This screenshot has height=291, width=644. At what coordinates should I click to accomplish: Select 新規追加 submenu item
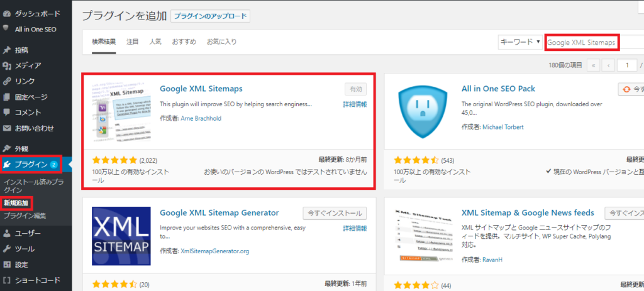[x=16, y=203]
